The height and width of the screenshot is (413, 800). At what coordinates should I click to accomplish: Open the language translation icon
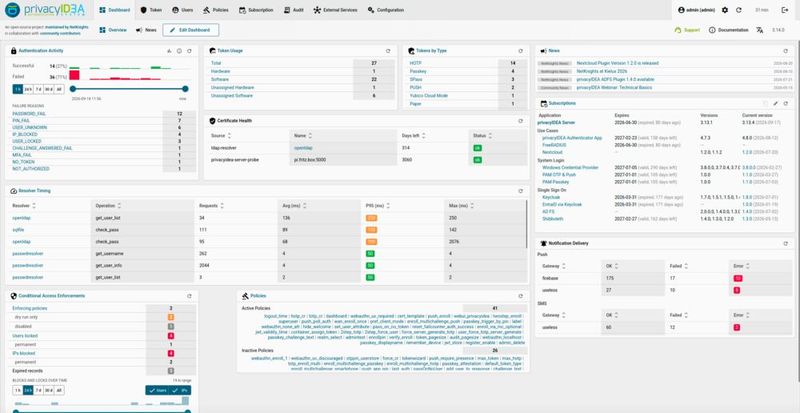coord(760,30)
